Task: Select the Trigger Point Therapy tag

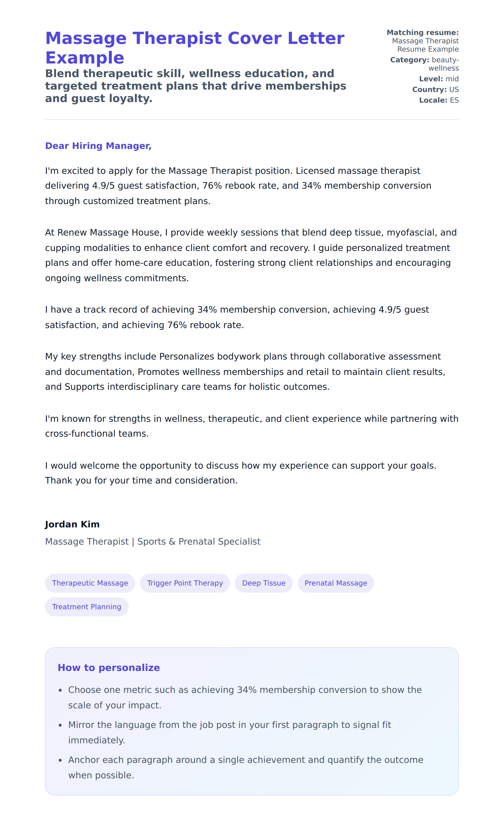Action: click(x=185, y=583)
